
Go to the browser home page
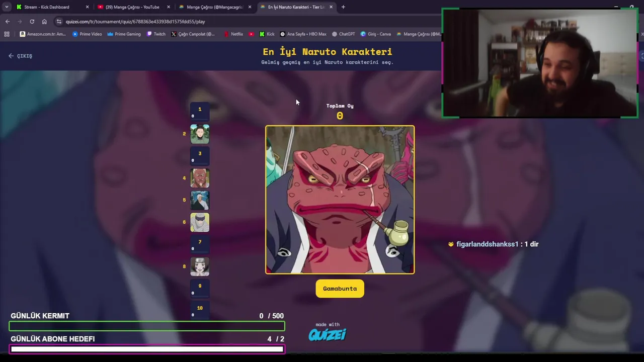point(44,22)
